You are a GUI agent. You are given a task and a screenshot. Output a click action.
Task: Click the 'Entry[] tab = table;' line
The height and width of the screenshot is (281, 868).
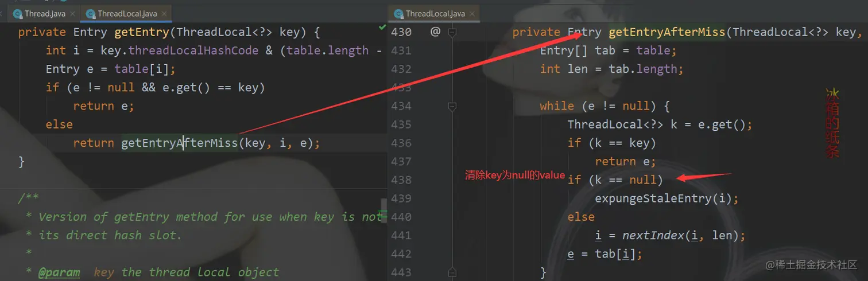coord(609,51)
